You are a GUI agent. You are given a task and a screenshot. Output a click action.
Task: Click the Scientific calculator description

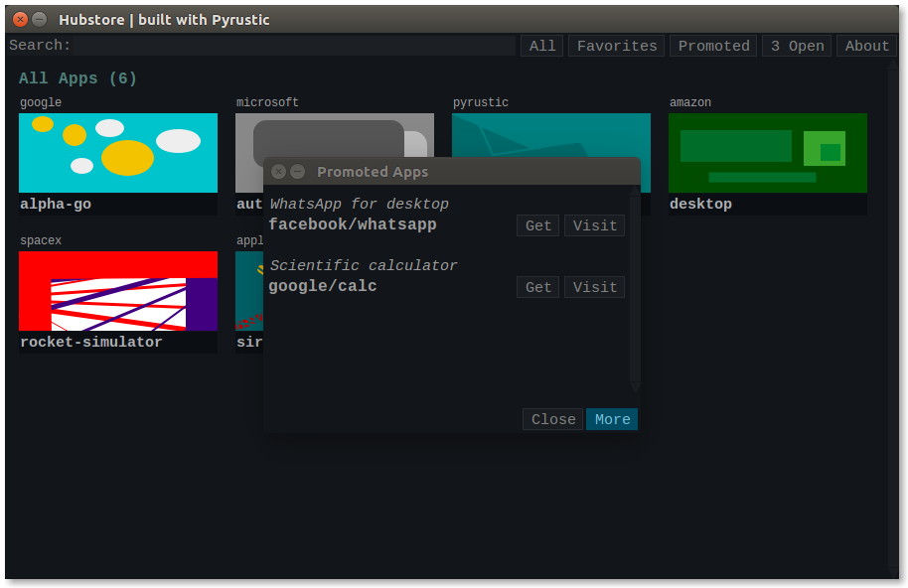click(x=364, y=265)
